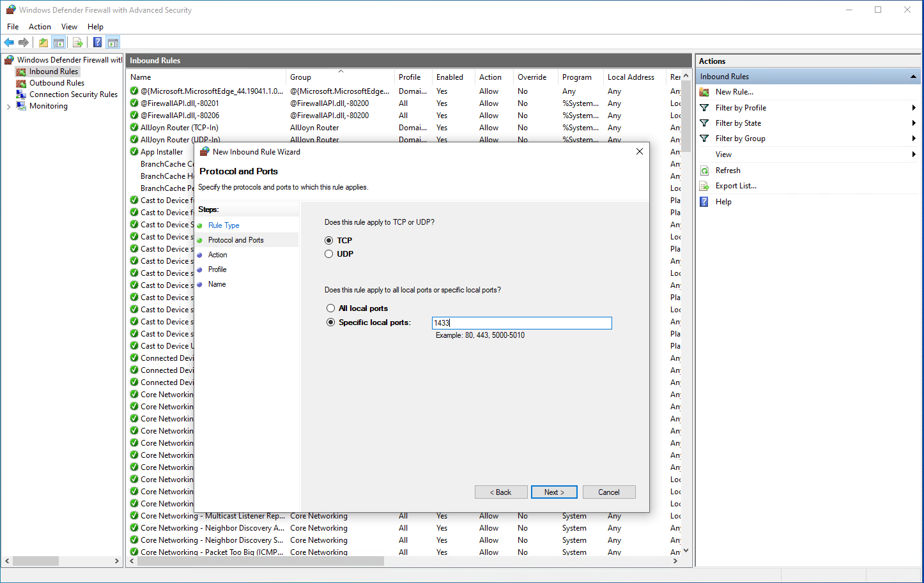
Task: Toggle Show/Hide Action Pane toolbar icon
Action: (x=113, y=43)
